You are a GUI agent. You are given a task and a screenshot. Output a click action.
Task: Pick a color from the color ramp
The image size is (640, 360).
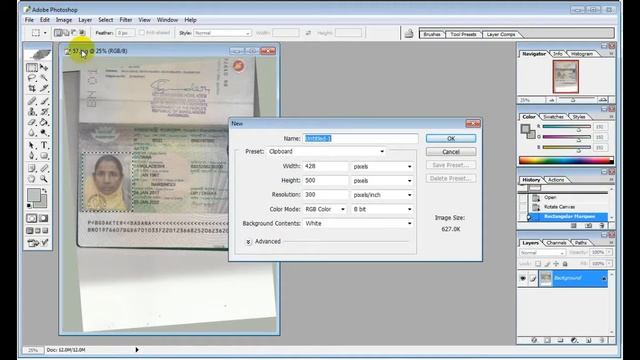[566, 160]
